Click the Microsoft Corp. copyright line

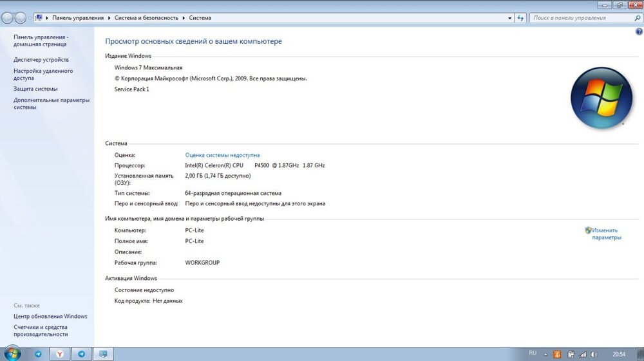click(211, 79)
